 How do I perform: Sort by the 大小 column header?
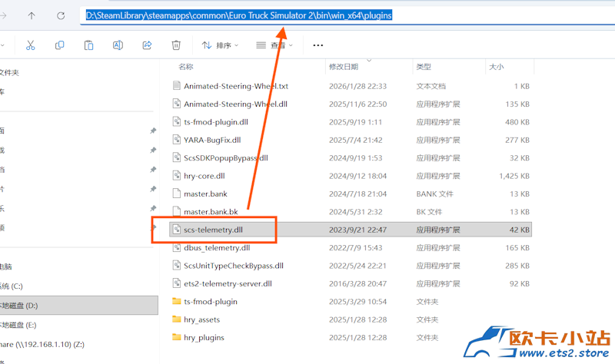[x=496, y=67]
